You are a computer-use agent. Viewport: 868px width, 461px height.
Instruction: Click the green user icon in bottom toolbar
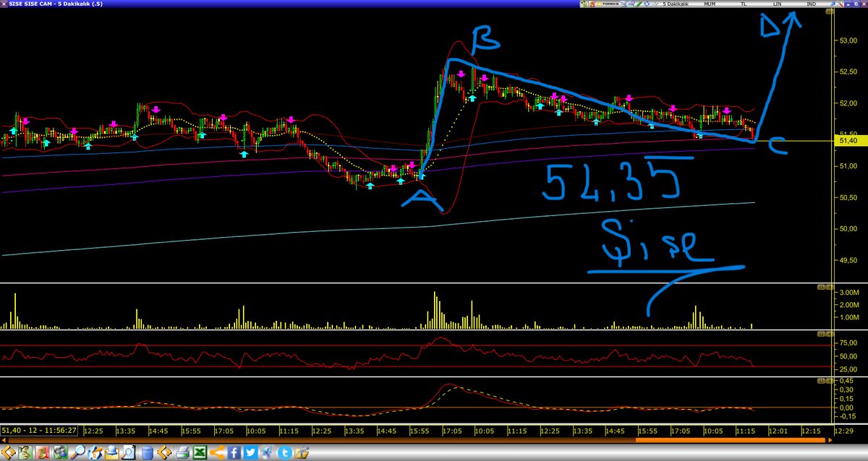point(25,453)
